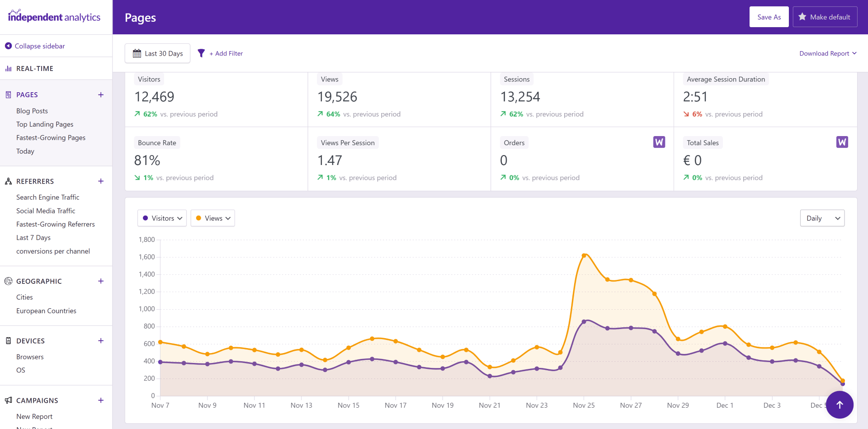The image size is (868, 429).
Task: Click the plus icon next to Devices
Action: tap(101, 341)
